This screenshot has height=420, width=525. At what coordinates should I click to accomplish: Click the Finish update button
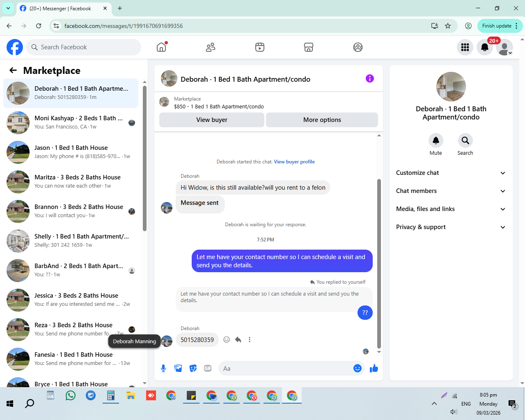click(x=497, y=26)
